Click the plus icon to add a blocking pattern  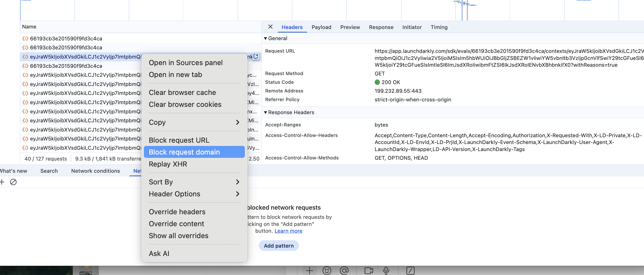click(x=2, y=182)
